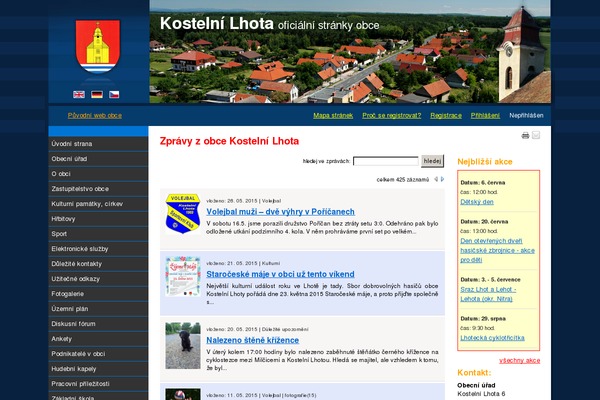Open 'Dětský den' event link
The width and height of the screenshot is (600, 400).
click(x=477, y=202)
